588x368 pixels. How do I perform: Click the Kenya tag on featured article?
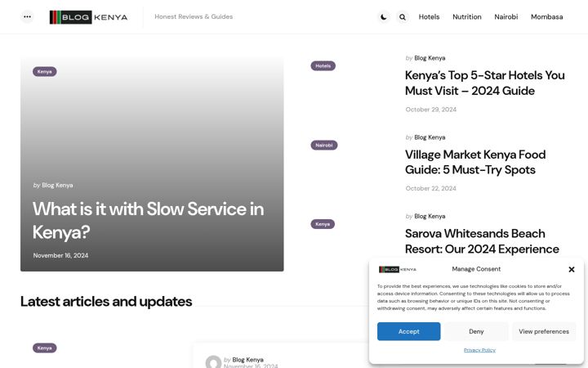pyautogui.click(x=45, y=72)
